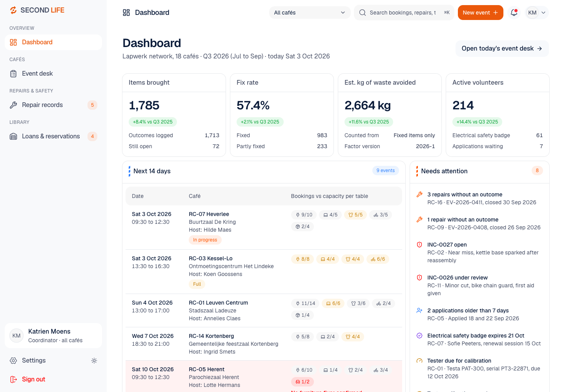Toggle the light/dark theme sun icon
Screen dimensions: 565x392
[x=94, y=361]
